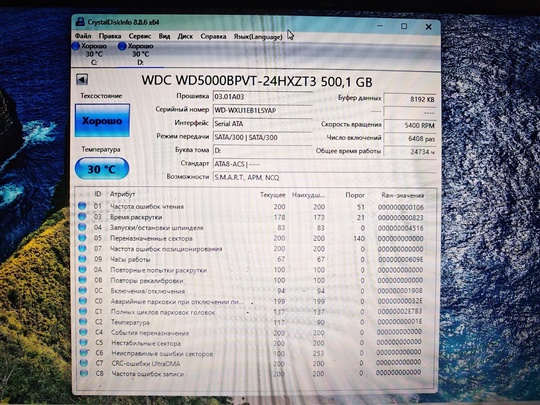Click status icon for attribute 07
540x405 pixels.
point(82,248)
